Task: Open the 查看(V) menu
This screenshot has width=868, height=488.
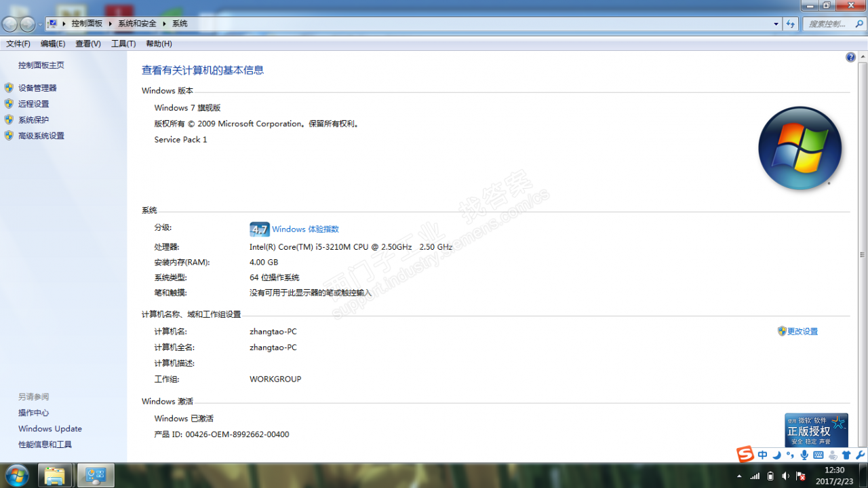Action: coord(88,43)
